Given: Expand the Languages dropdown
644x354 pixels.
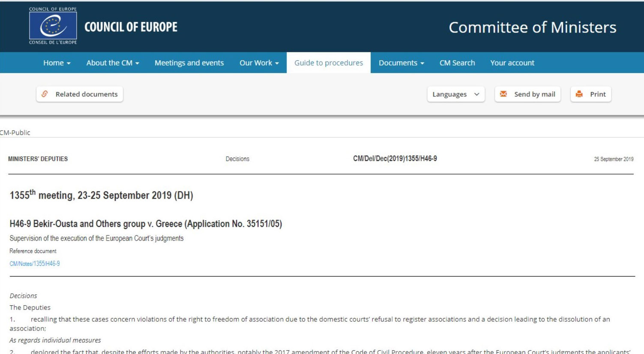Looking at the screenshot, I should click(455, 94).
